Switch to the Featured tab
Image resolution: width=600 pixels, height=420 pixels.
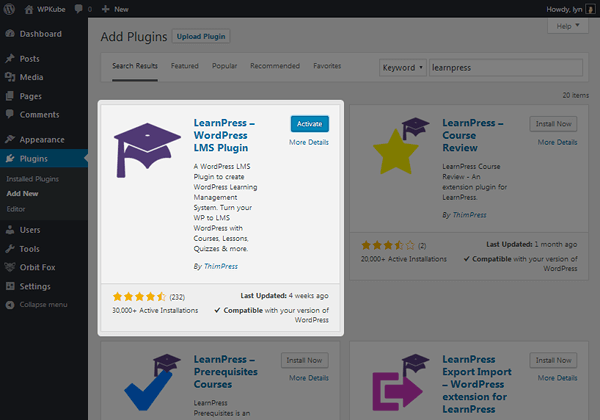185,66
